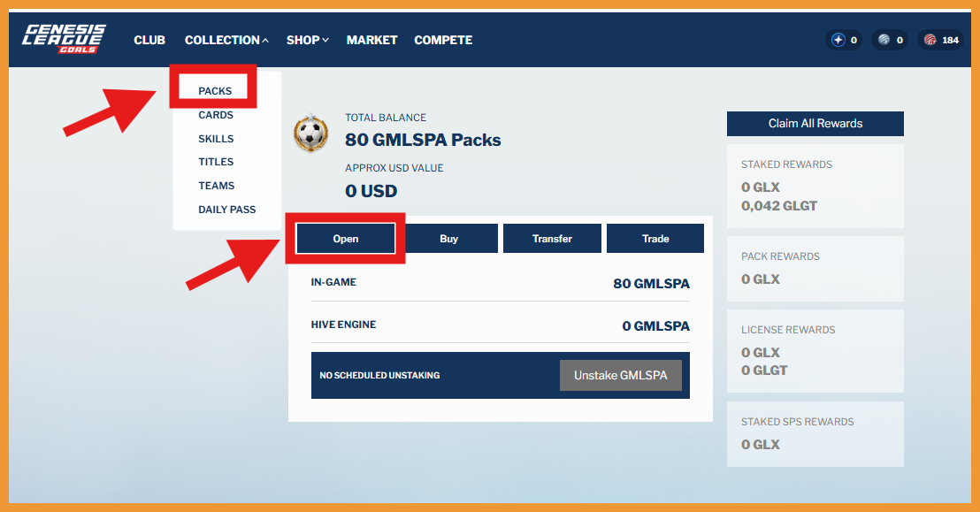Click the 0 USD approximate value
980x512 pixels.
coord(371,191)
